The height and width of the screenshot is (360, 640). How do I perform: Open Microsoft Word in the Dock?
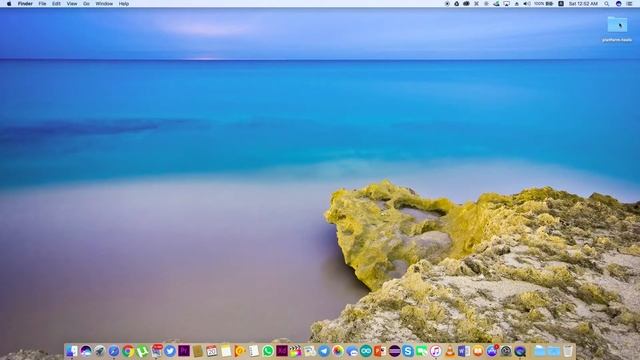[x=464, y=351]
